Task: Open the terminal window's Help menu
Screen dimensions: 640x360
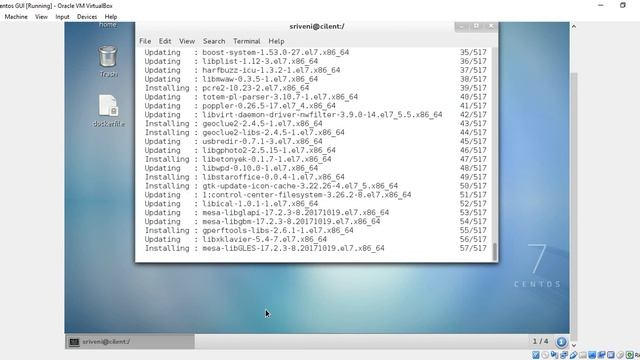Action: [276, 41]
